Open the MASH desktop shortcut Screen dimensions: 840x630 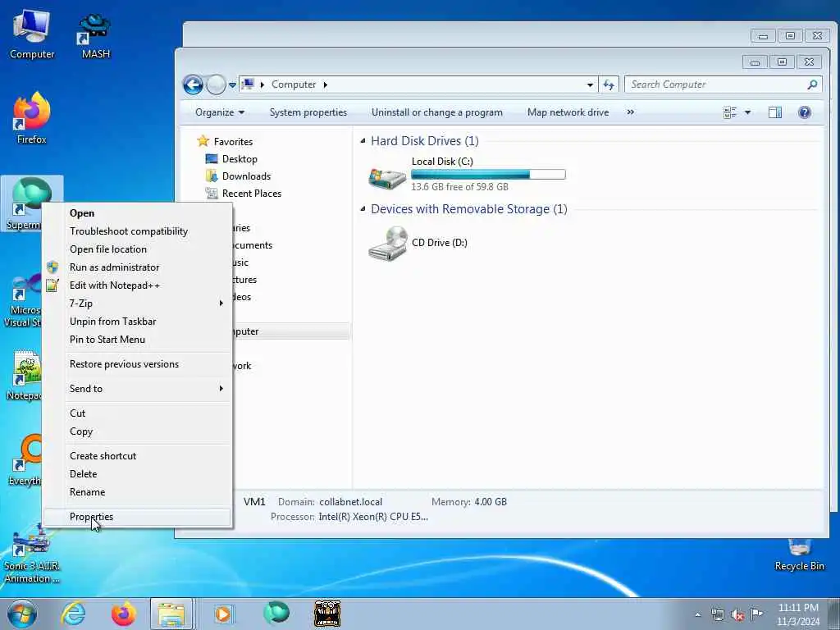(95, 34)
